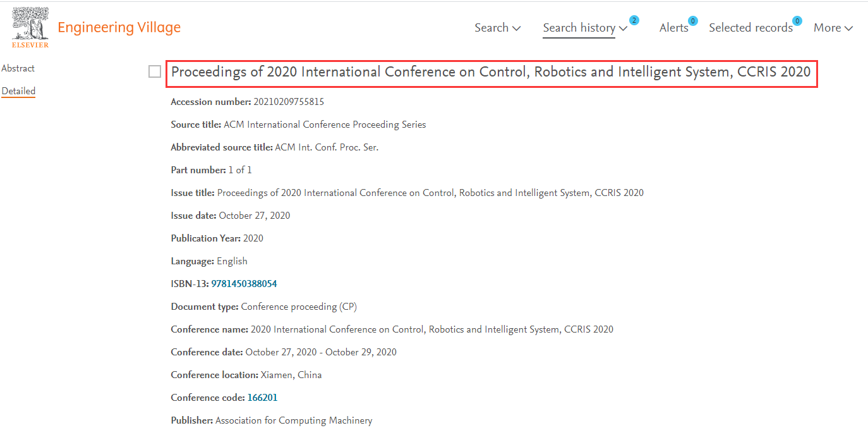This screenshot has height=435, width=868.
Task: Click ISBN-13 link 9781450388054
Action: tap(244, 284)
